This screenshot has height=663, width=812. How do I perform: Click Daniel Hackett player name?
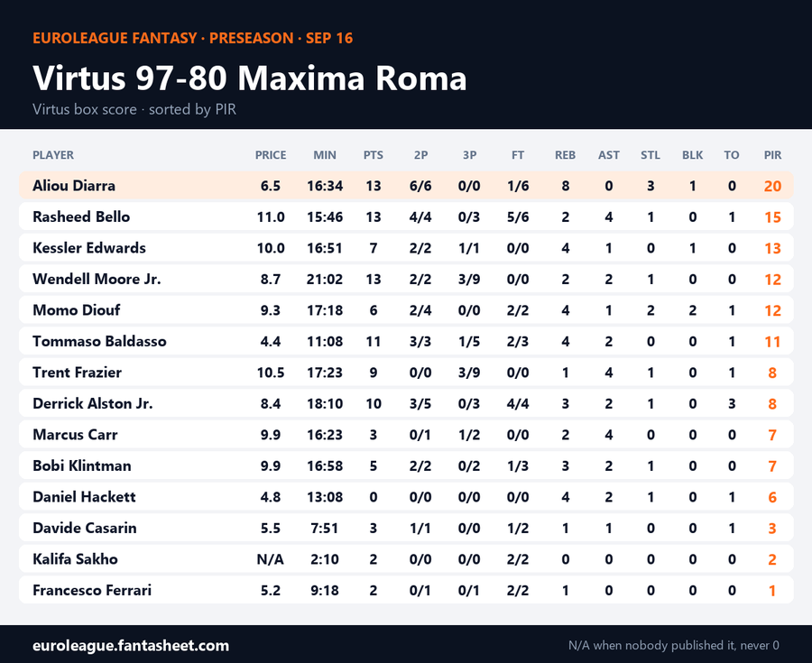(84, 497)
